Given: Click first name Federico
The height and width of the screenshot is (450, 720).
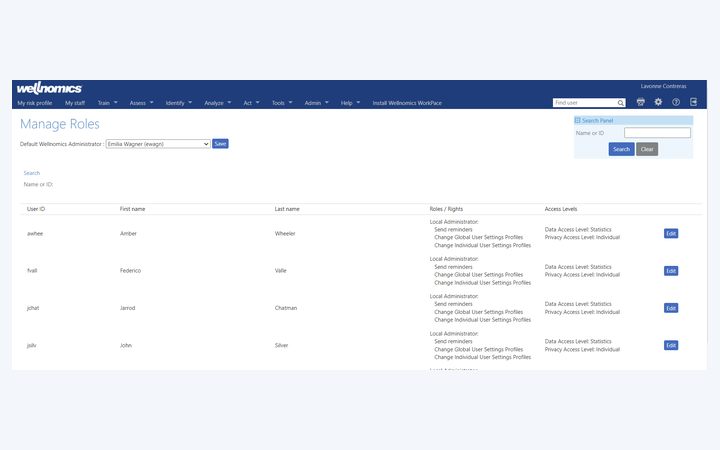Looking at the screenshot, I should pos(130,271).
